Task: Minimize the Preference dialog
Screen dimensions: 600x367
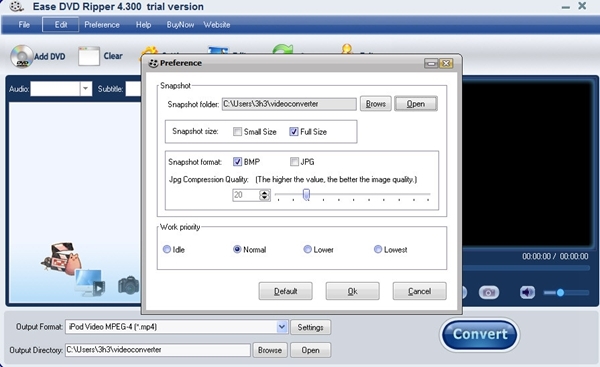Action: [x=431, y=64]
